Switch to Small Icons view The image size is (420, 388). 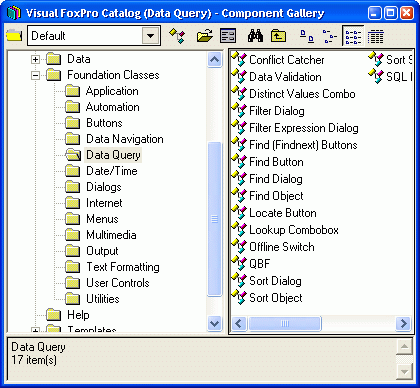click(330, 36)
